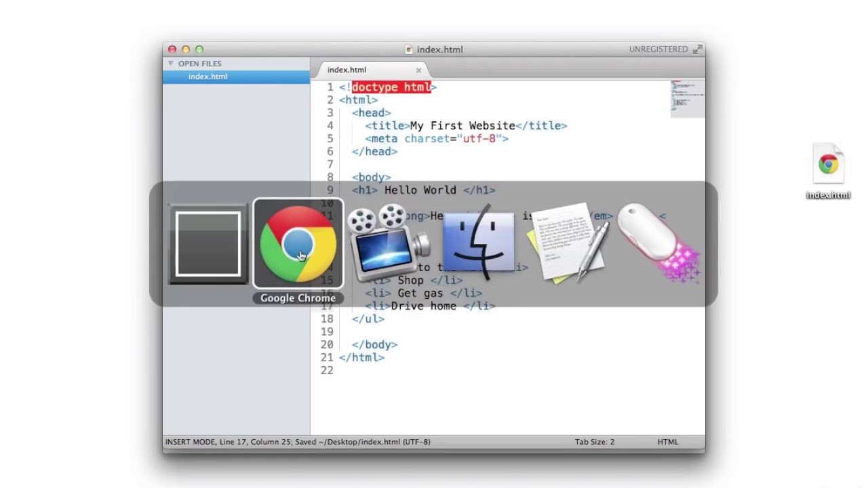Viewport: 868px width, 488px height.
Task: Click the "My First Website" title text
Action: (462, 125)
